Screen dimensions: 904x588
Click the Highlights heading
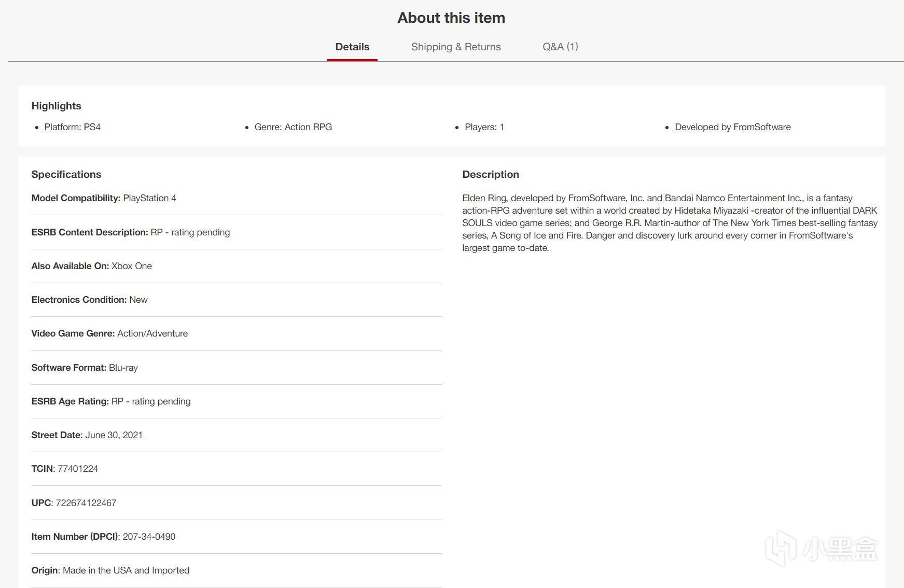click(x=56, y=106)
